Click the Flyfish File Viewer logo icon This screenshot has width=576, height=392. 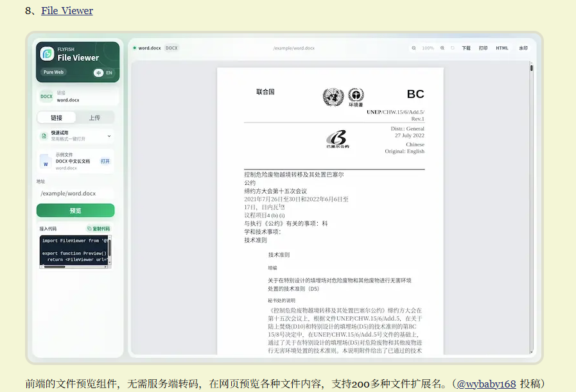pyautogui.click(x=47, y=54)
